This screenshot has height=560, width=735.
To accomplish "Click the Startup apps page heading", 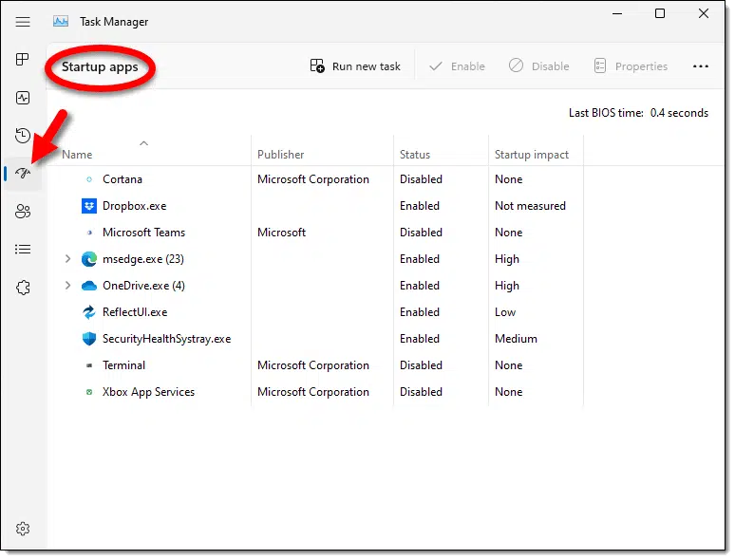I will click(x=100, y=67).
